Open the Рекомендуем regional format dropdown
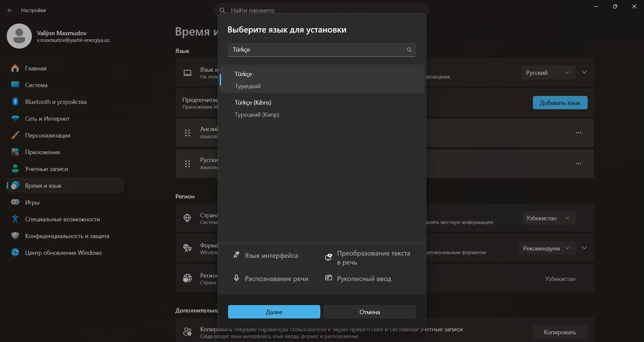The image size is (644, 342). 547,248
